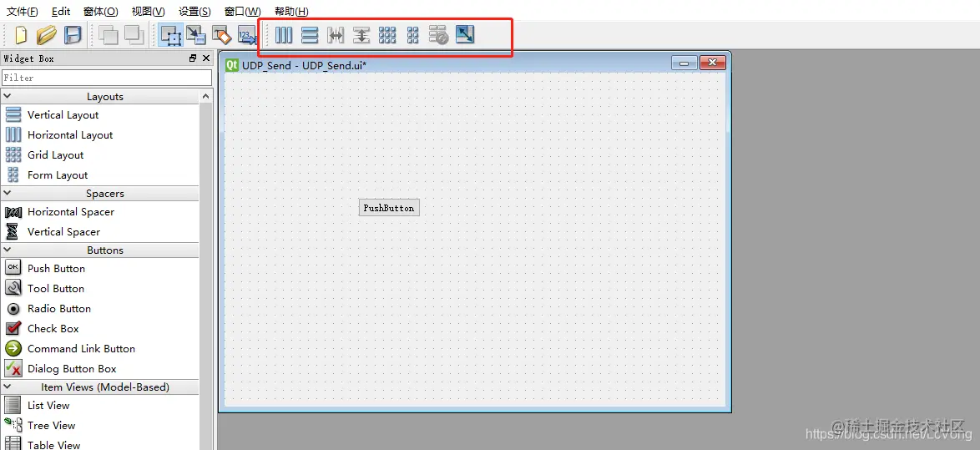Minimize the UDP_Send form window
Screen dimensions: 980x450
[684, 63]
